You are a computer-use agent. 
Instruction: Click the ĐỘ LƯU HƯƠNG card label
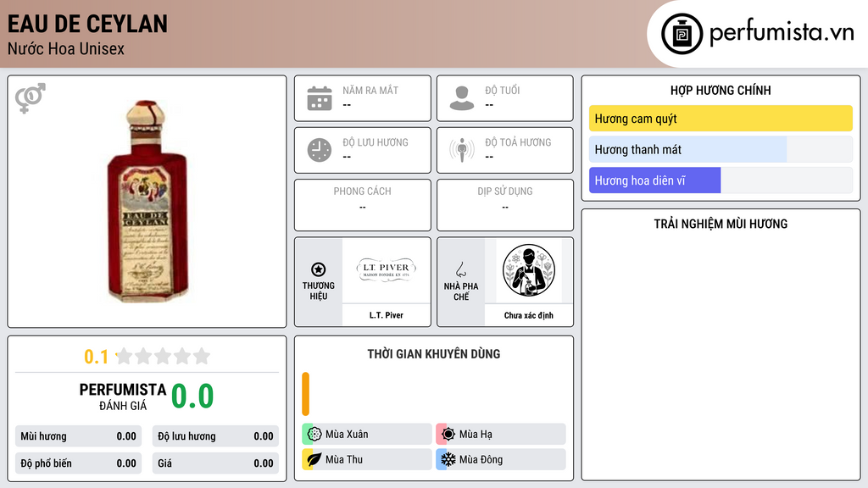point(376,142)
